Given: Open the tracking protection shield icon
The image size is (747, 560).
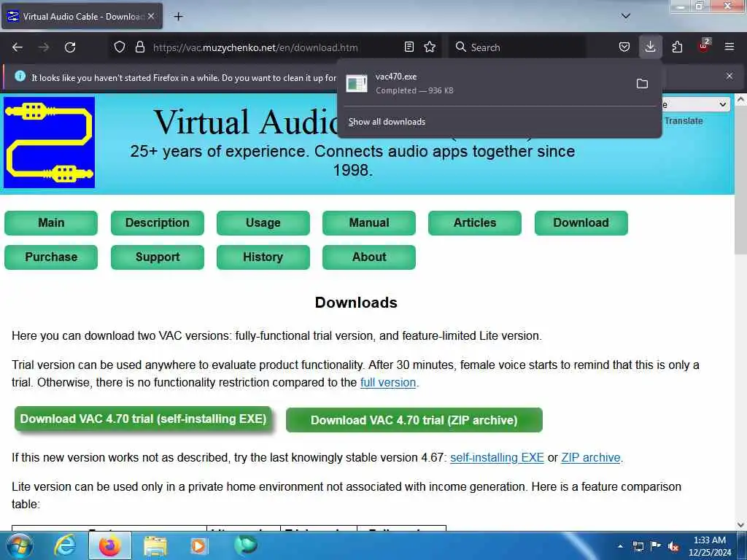Looking at the screenshot, I should click(120, 47).
